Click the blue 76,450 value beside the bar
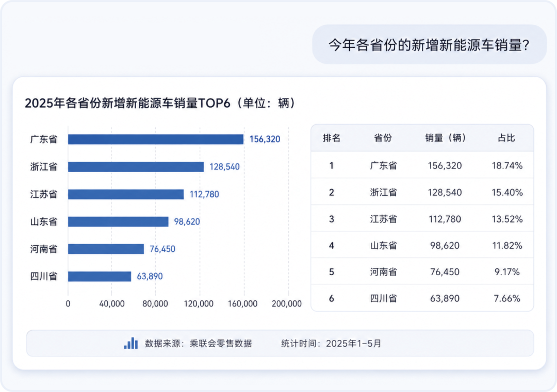The image size is (557, 392). click(162, 249)
